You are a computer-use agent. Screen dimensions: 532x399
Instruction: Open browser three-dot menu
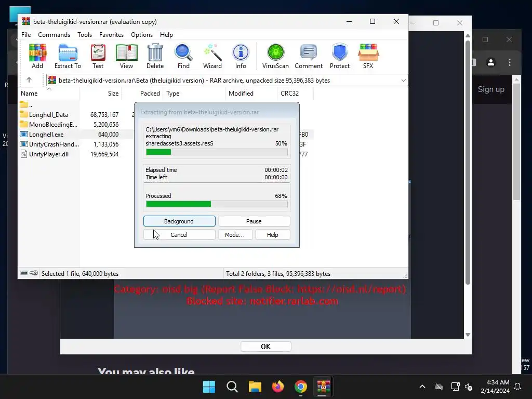pyautogui.click(x=510, y=62)
